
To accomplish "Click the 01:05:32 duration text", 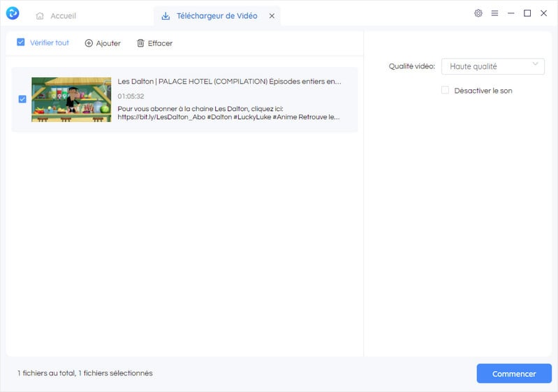I will pyautogui.click(x=131, y=96).
